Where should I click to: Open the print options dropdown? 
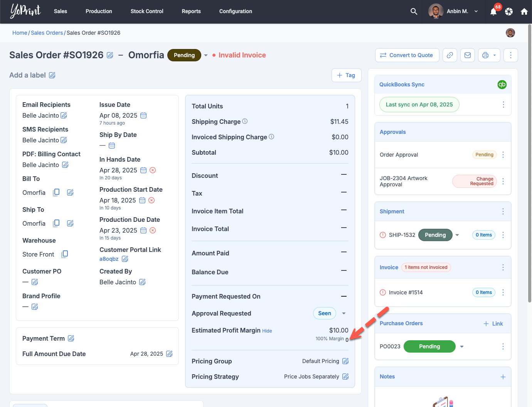tap(494, 55)
